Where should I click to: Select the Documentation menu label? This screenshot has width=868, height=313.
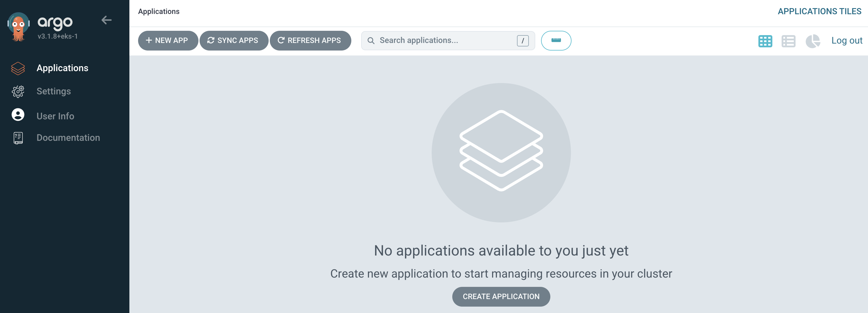tap(68, 138)
